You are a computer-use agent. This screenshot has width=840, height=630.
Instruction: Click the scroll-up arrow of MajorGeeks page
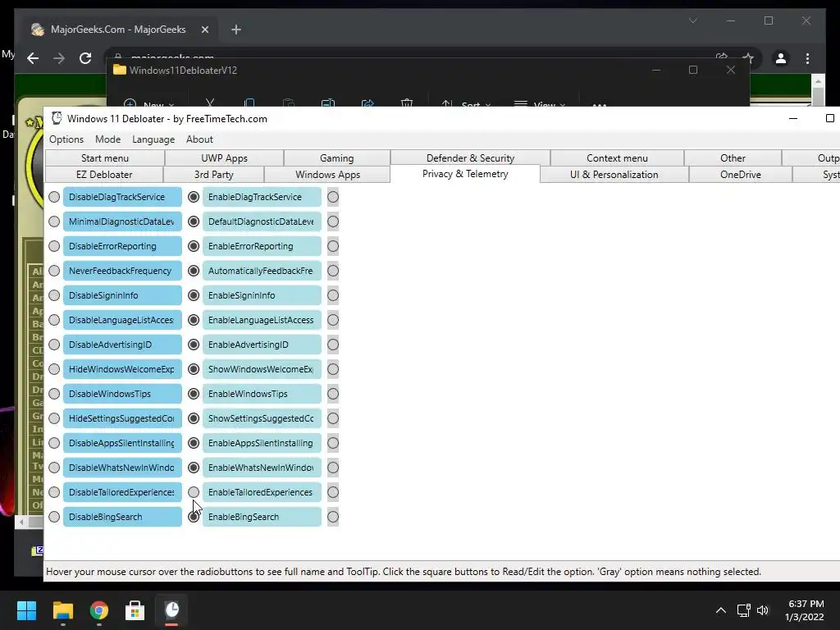818,81
